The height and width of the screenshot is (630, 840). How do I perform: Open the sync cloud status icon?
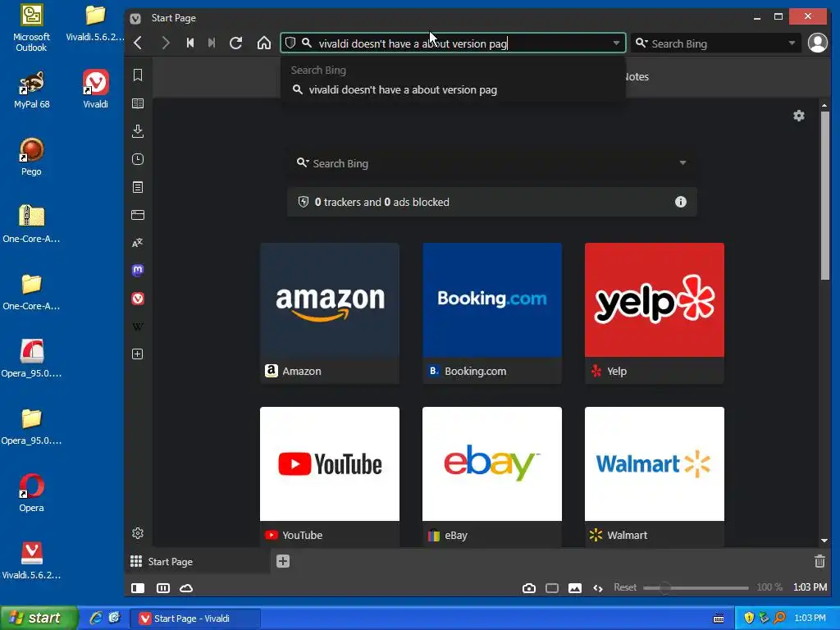(x=186, y=588)
